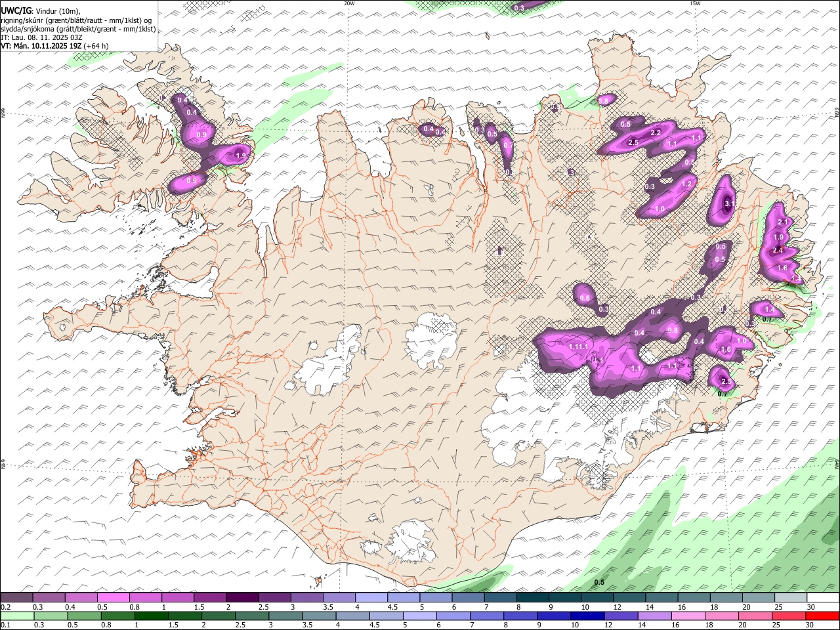Click the black '0.5' rain value over the southern sea
This screenshot has width=840, height=630.
[x=599, y=583]
